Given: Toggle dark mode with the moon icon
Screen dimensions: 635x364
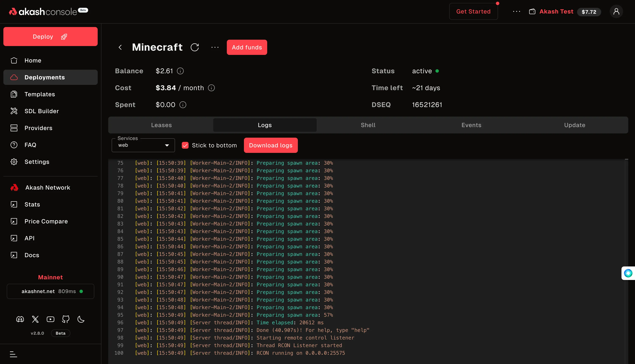Looking at the screenshot, I should [81, 319].
